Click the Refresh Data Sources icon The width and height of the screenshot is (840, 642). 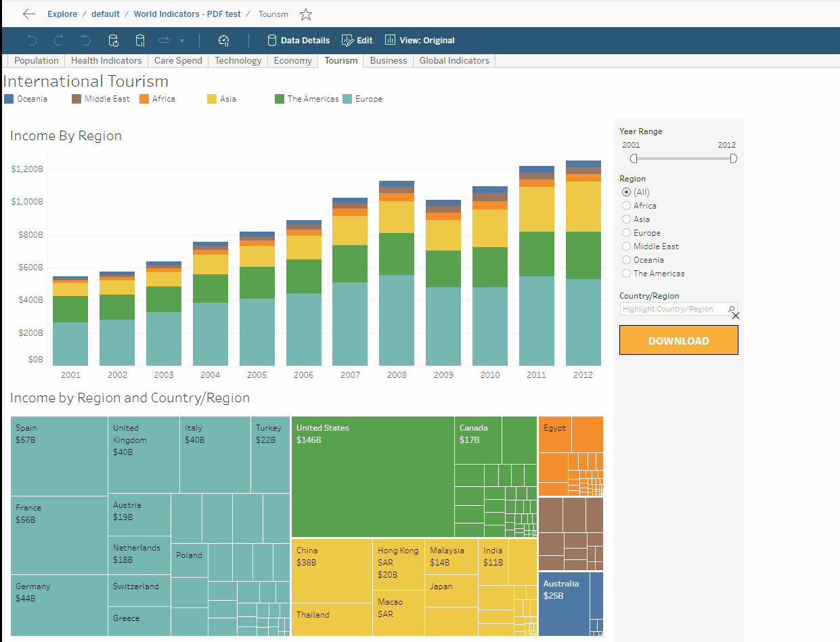pyautogui.click(x=113, y=41)
